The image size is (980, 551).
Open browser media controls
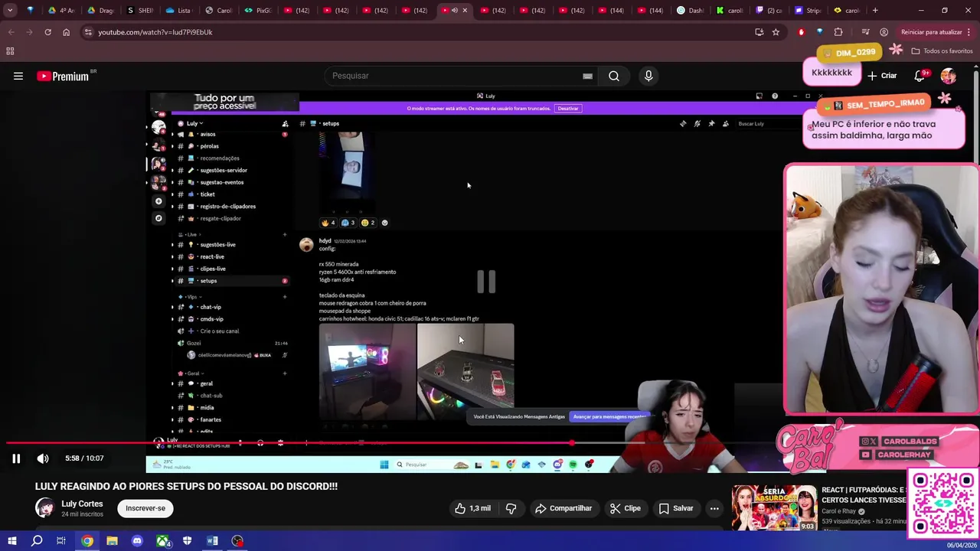[865, 32]
